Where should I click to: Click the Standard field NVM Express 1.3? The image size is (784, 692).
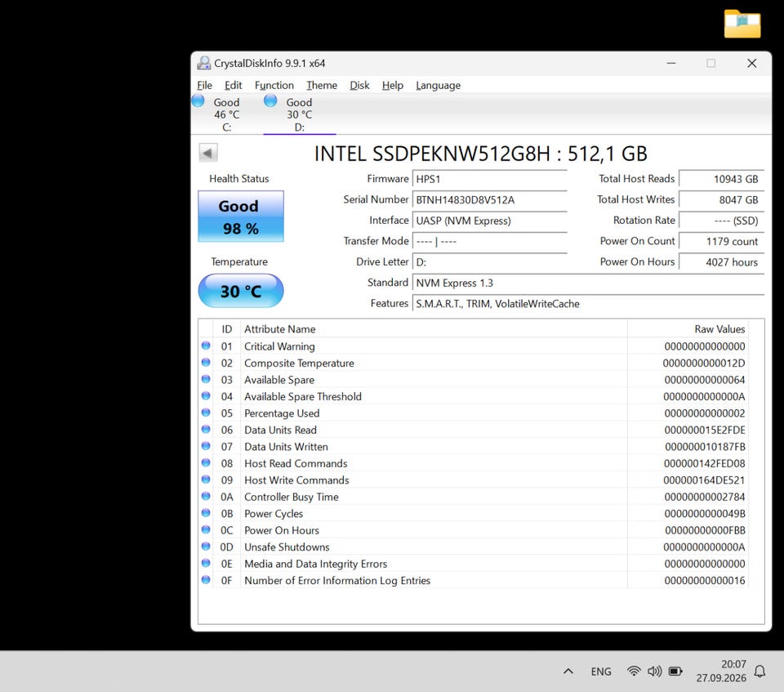click(x=588, y=283)
